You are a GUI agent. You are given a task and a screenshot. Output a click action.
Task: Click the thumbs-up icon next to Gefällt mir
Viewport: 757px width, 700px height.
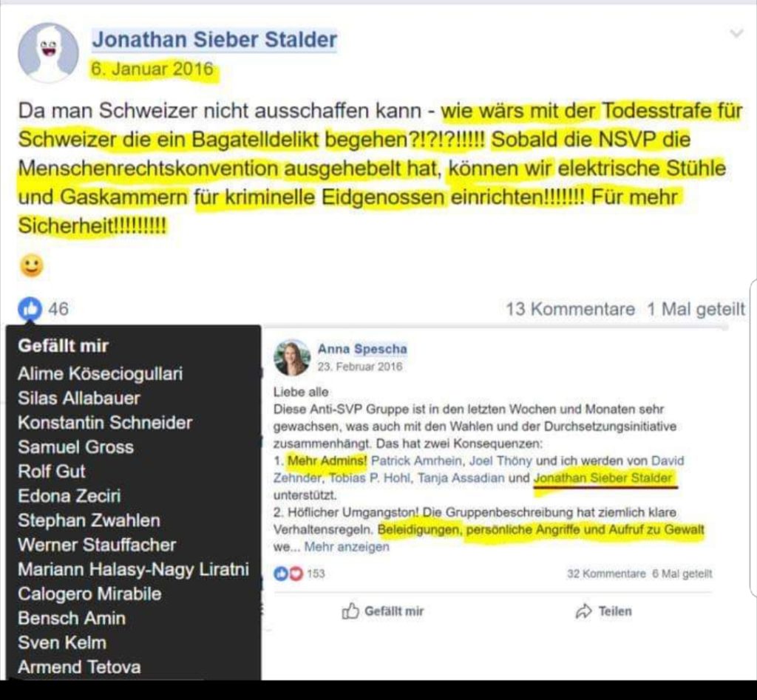pyautogui.click(x=350, y=611)
